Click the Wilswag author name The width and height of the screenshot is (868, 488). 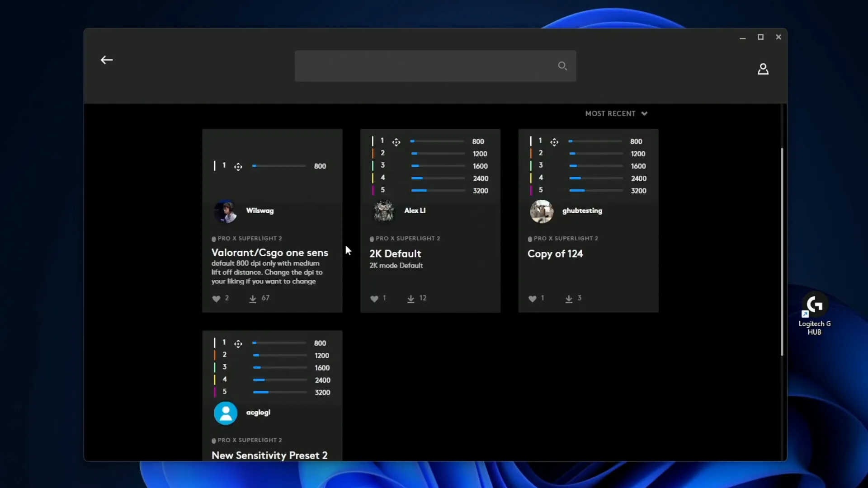tap(259, 211)
